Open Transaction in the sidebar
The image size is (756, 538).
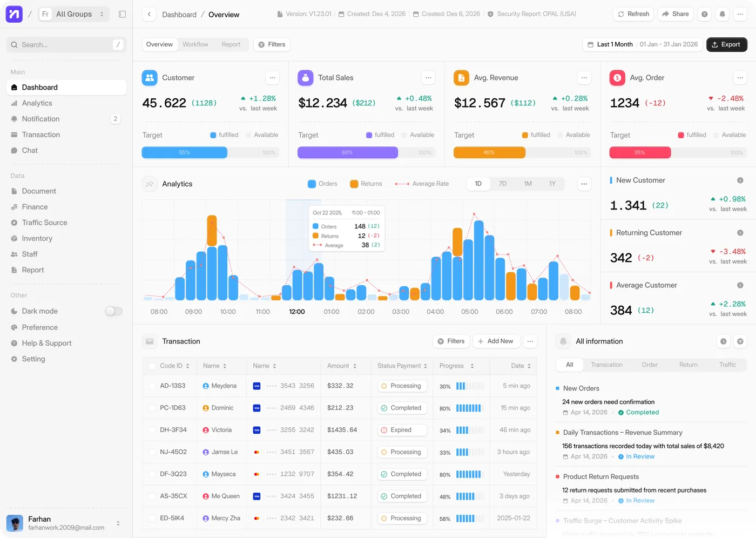click(66, 134)
